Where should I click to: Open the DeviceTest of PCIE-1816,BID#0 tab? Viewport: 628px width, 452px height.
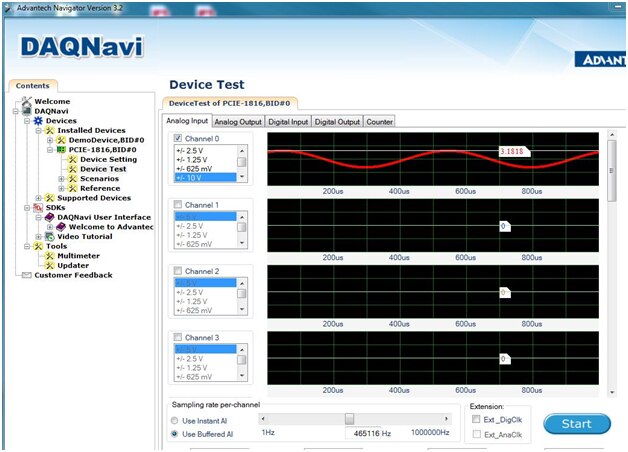coord(229,103)
